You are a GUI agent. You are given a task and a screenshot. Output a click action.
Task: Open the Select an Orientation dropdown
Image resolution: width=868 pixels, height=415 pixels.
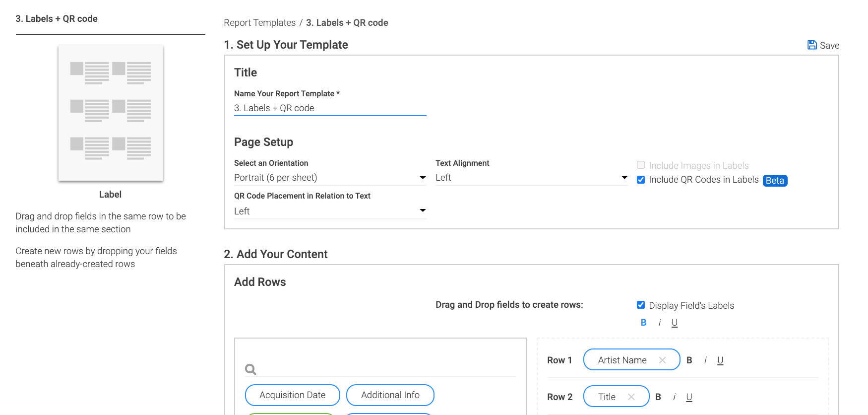click(330, 178)
